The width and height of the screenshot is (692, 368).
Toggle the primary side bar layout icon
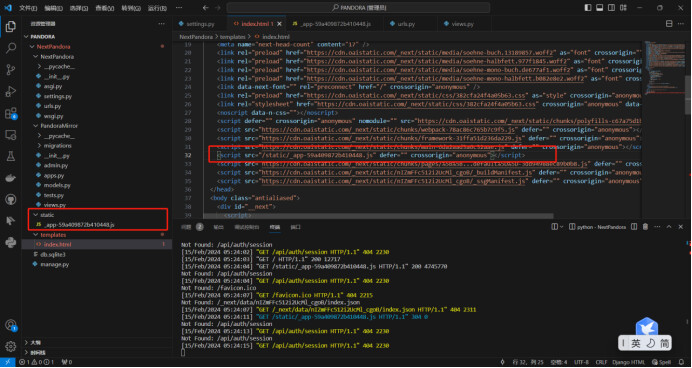pyautogui.click(x=588, y=8)
